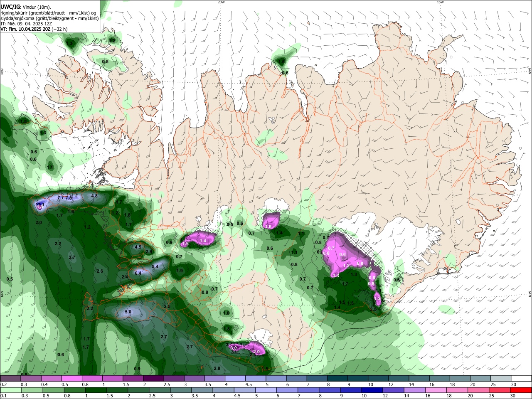Click the 6.4 precipitation value on the map

click(x=138, y=273)
